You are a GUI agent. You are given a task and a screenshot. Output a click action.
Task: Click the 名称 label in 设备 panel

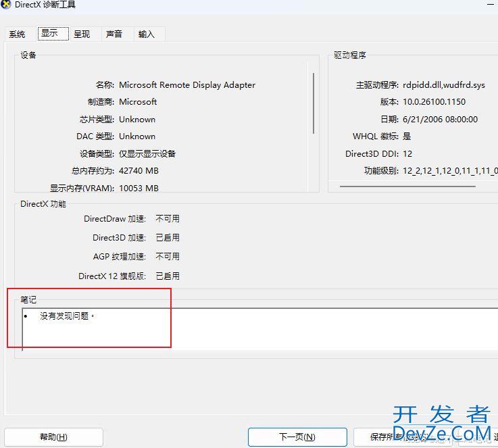coord(105,84)
